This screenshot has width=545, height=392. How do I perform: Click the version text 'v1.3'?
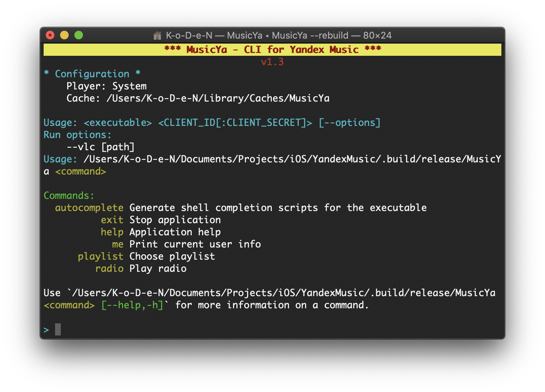(272, 62)
